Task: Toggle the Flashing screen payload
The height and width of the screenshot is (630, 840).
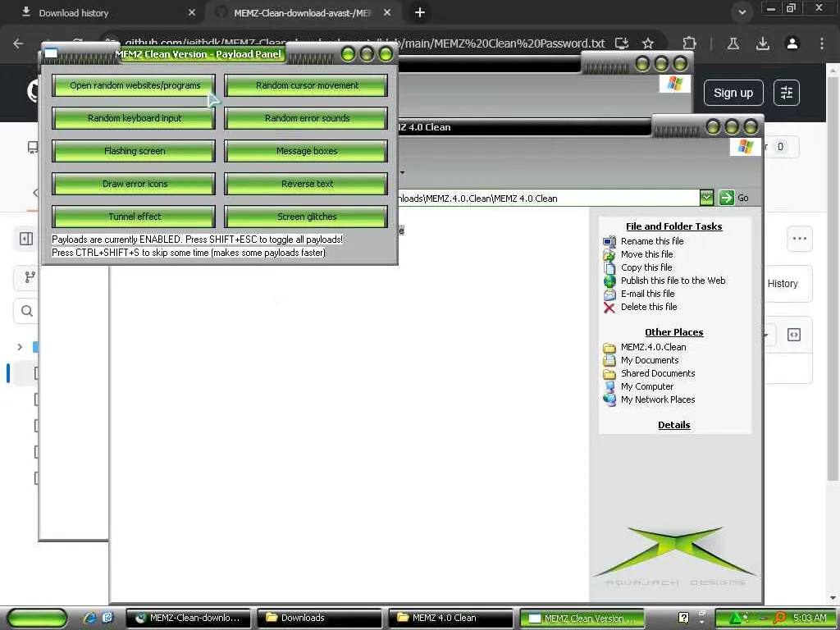Action: 134,151
